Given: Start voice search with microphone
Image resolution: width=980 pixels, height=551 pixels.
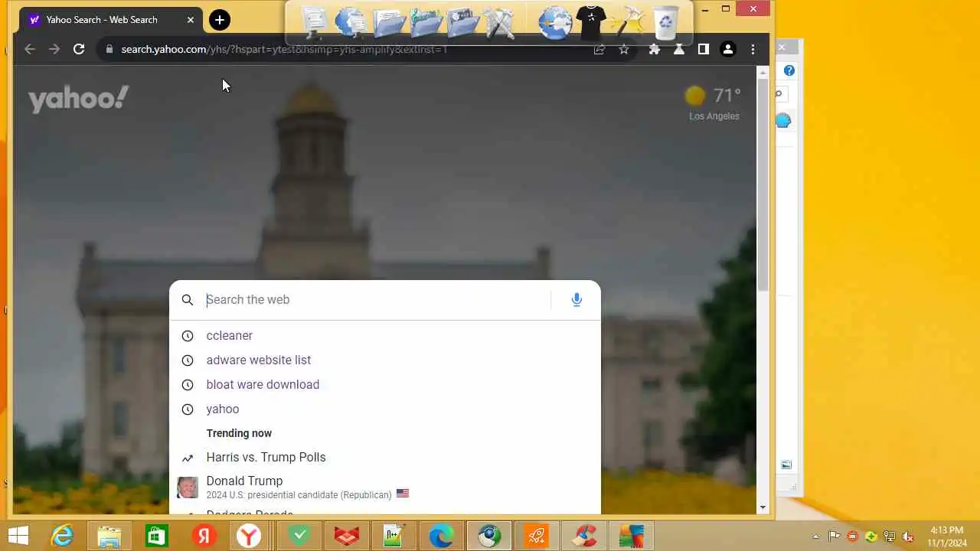Looking at the screenshot, I should tap(577, 299).
